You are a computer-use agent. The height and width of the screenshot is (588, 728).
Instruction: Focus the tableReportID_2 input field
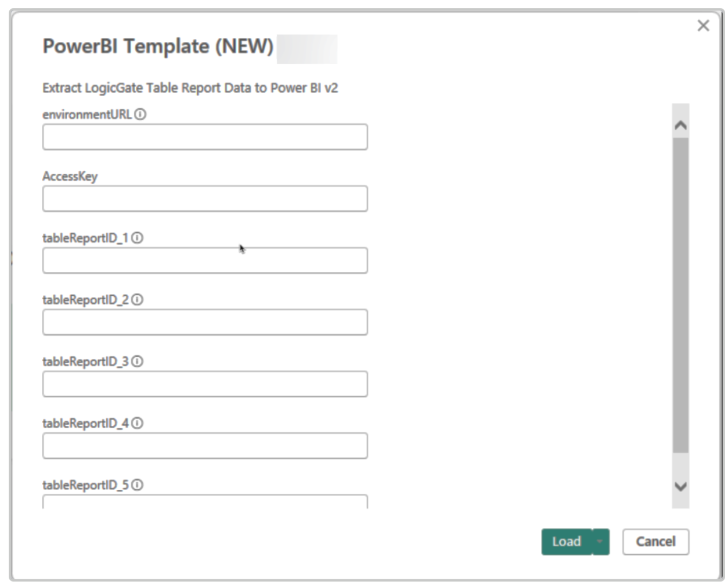click(x=205, y=322)
